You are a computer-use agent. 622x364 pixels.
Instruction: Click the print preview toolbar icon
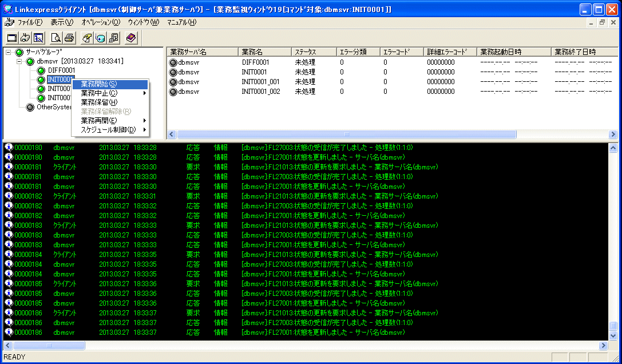[x=56, y=38]
